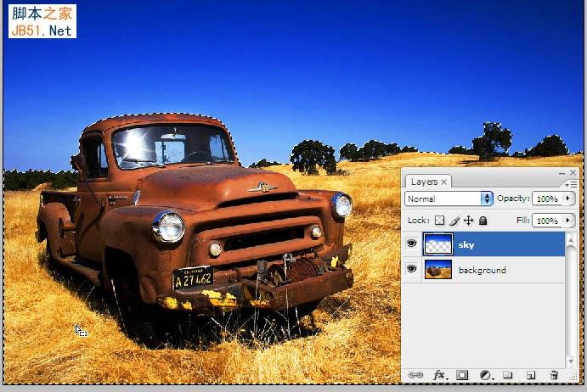
Task: Open the Fill slider arrow
Action: tap(568, 221)
